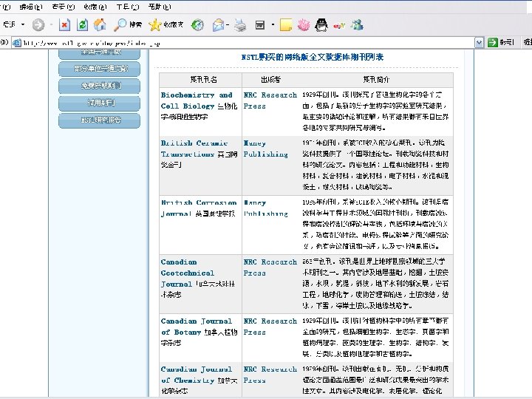Click sidebar button 研究报告
532x399 pixels.
click(x=100, y=120)
